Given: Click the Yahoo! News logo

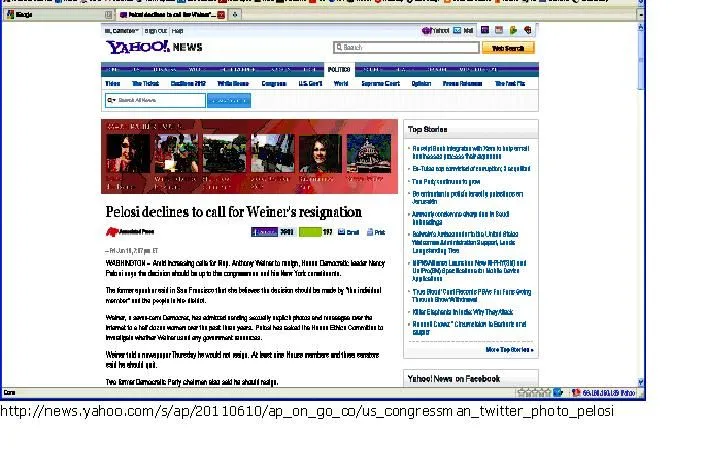Looking at the screenshot, I should point(138,47).
